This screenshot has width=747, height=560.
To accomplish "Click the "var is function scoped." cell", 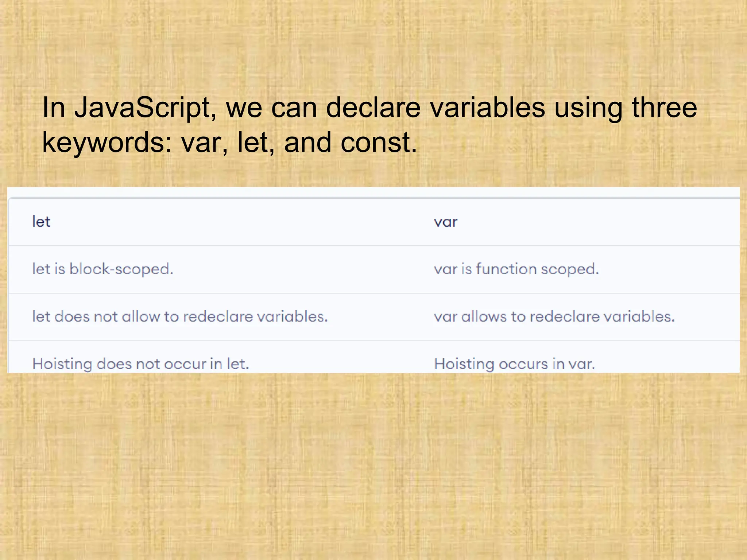I will [516, 269].
